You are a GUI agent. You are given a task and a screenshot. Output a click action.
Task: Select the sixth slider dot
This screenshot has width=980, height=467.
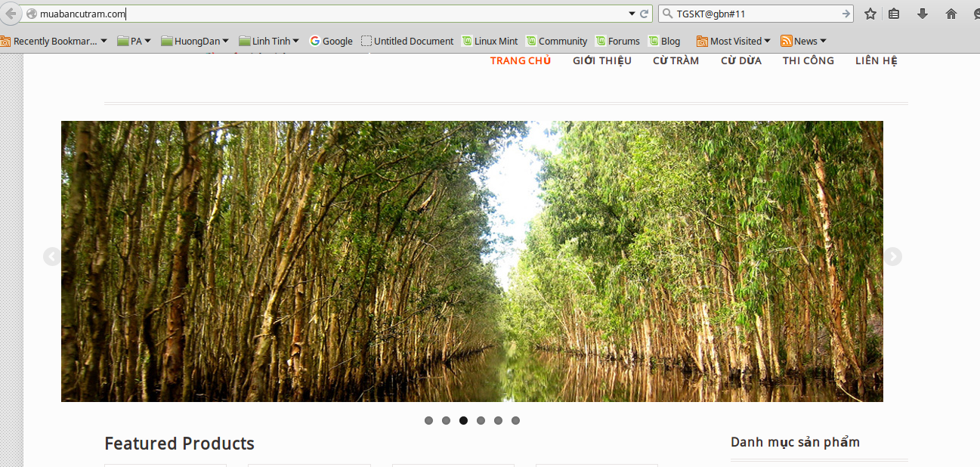[x=515, y=420]
